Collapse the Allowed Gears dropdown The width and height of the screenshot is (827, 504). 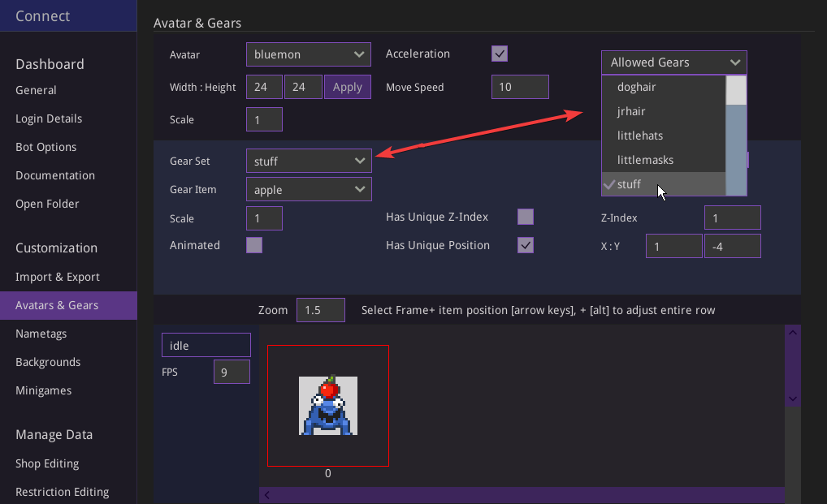tap(674, 62)
